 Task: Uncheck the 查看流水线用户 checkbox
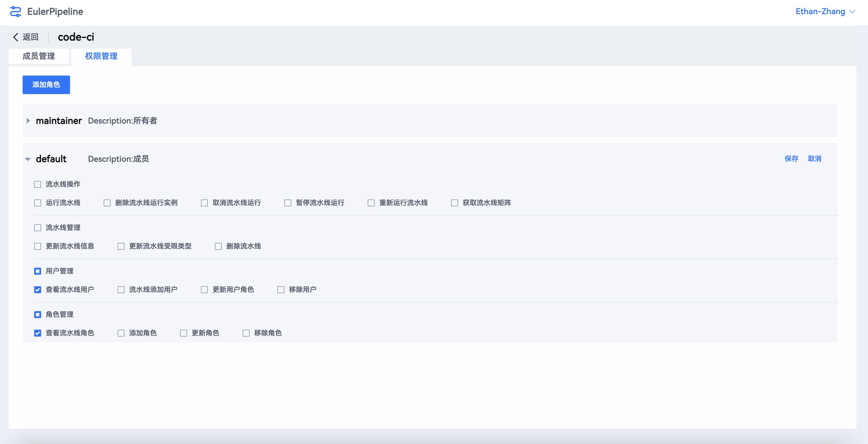click(38, 290)
